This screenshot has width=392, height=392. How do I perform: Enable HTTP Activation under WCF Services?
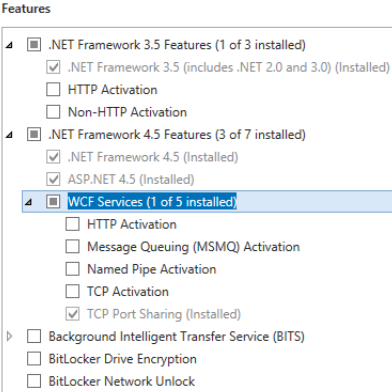coord(73,224)
